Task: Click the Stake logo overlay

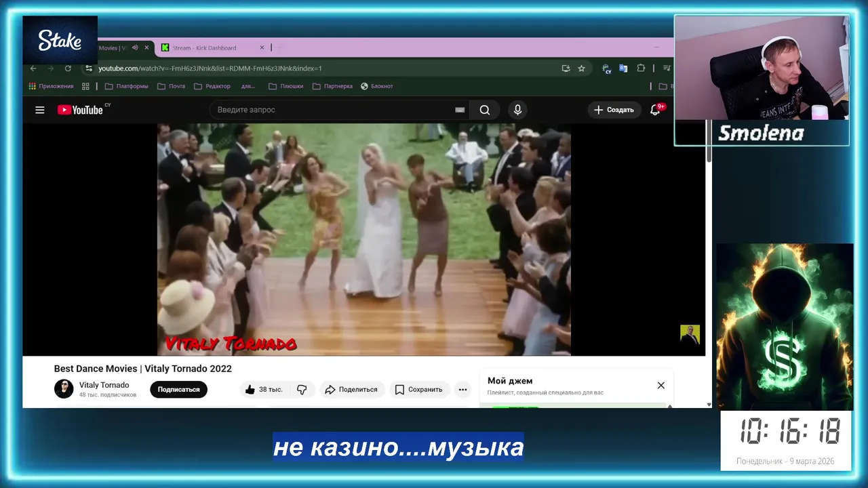Action: pos(60,41)
